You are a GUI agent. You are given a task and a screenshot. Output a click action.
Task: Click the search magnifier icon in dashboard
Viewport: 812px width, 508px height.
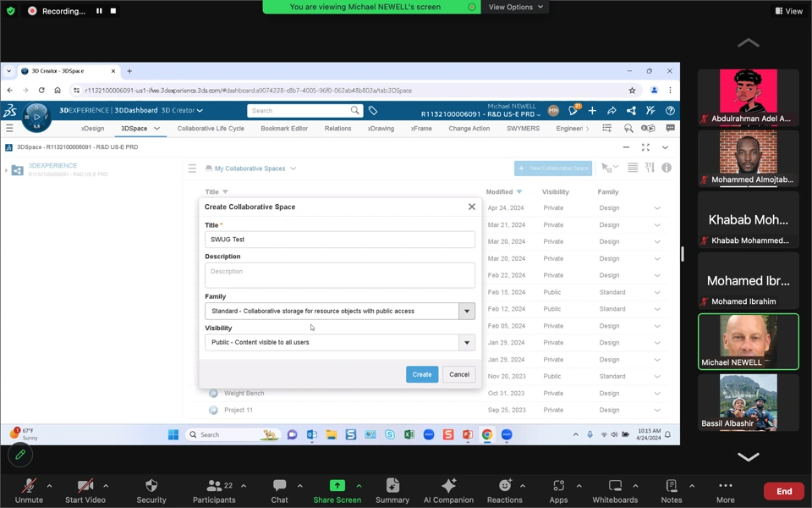(x=628, y=128)
